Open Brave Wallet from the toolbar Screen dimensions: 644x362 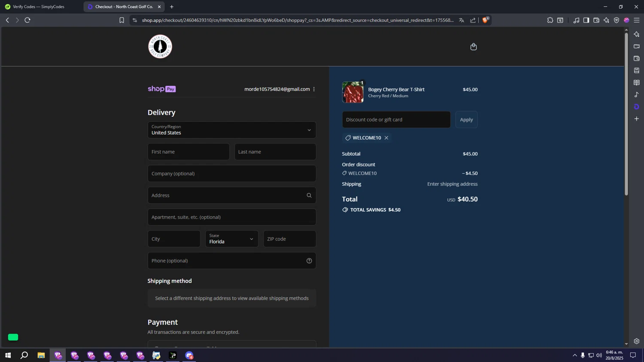596,20
